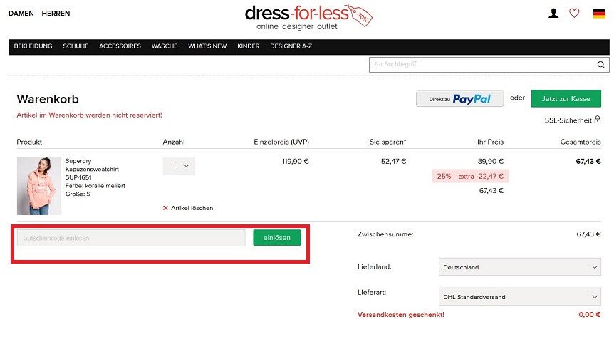Screen dimensions: 614x364
Task: Open the Anzahl quantity dropdown
Action: 179,166
